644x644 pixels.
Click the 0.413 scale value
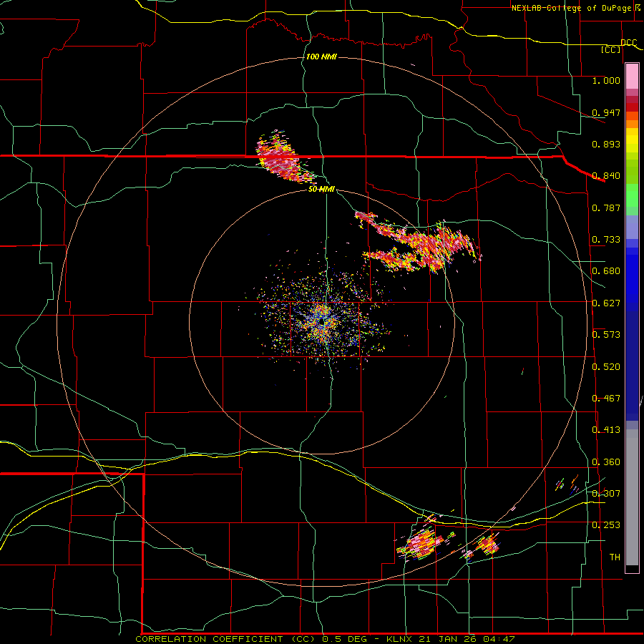(x=606, y=430)
